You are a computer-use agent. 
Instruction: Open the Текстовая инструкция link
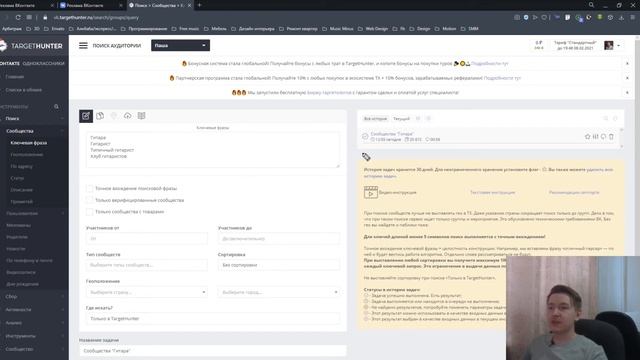[492, 192]
